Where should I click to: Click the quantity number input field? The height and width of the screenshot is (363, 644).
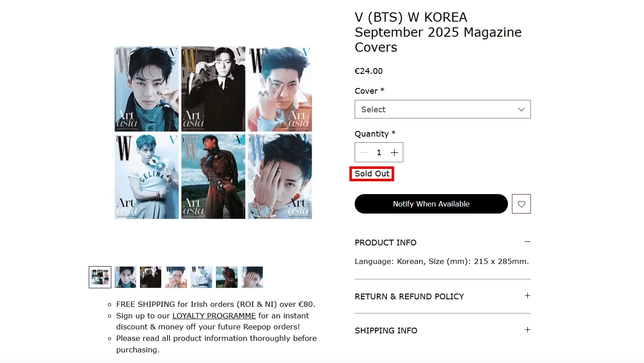[379, 153]
